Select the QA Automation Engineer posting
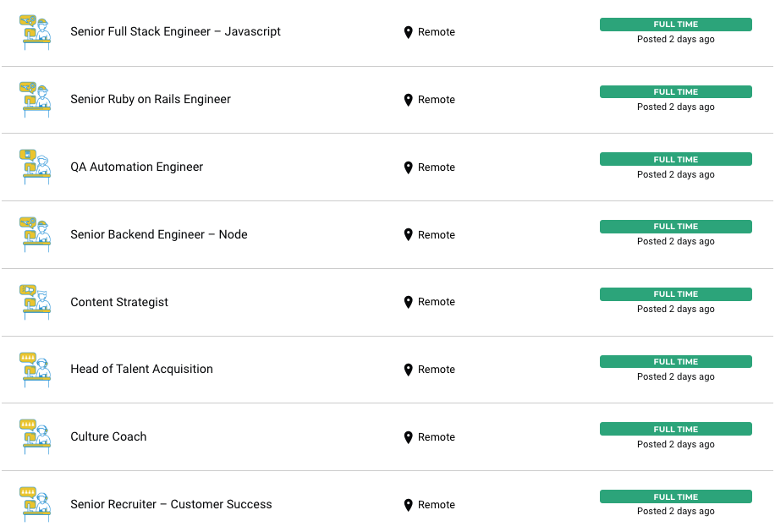 [136, 167]
